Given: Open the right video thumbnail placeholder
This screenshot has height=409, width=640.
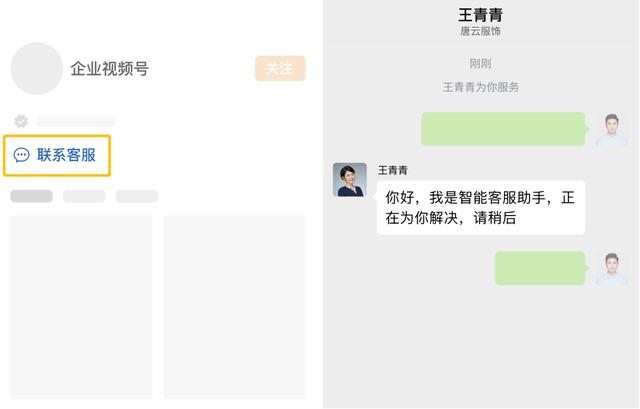Looking at the screenshot, I should (x=234, y=307).
